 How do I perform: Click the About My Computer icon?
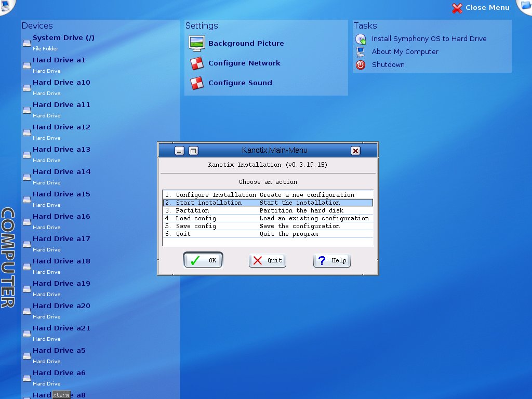361,52
